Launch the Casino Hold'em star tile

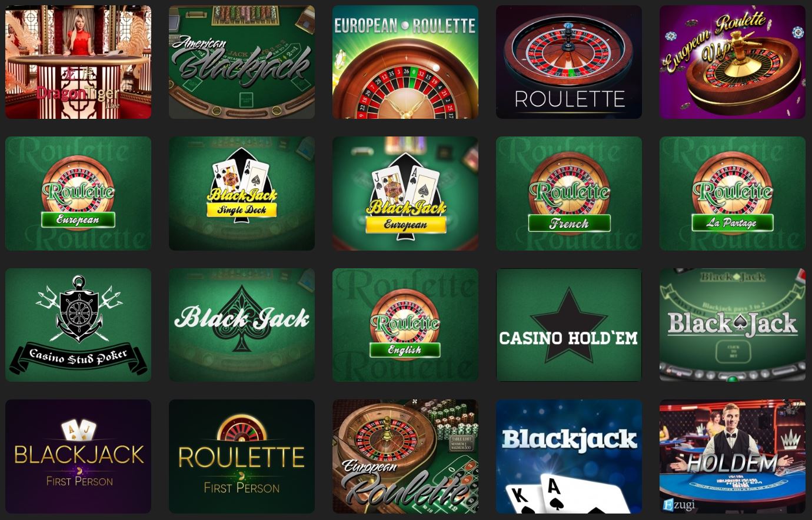point(569,325)
